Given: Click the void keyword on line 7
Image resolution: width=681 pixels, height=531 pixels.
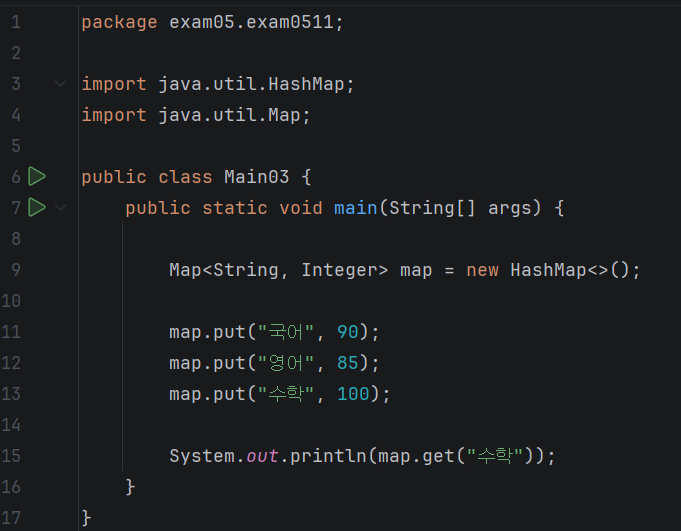Looking at the screenshot, I should pyautogui.click(x=301, y=208).
